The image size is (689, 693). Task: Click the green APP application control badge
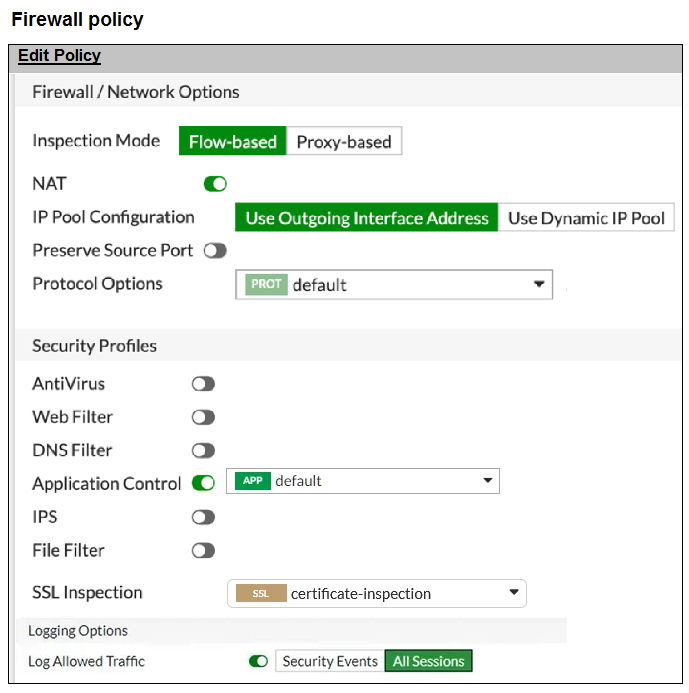pyautogui.click(x=253, y=481)
